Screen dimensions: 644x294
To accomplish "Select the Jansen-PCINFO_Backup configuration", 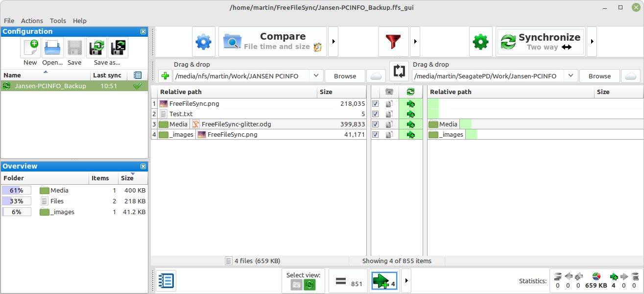I will (x=74, y=86).
